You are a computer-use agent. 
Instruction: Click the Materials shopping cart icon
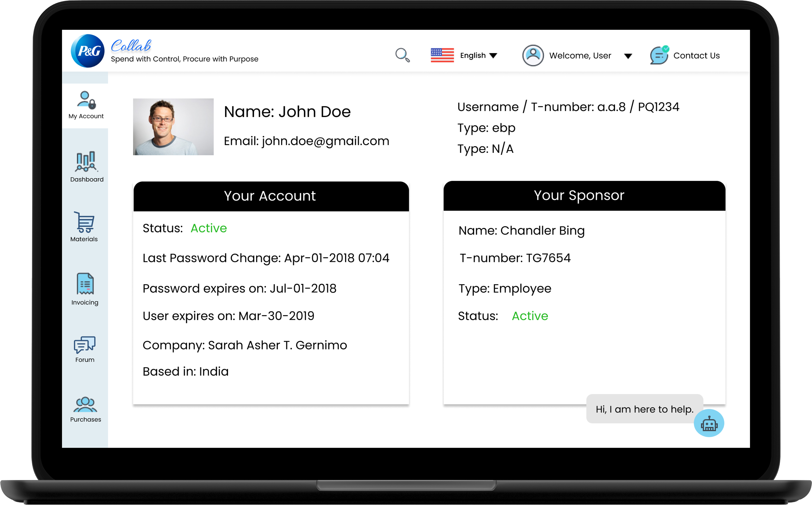pyautogui.click(x=84, y=222)
